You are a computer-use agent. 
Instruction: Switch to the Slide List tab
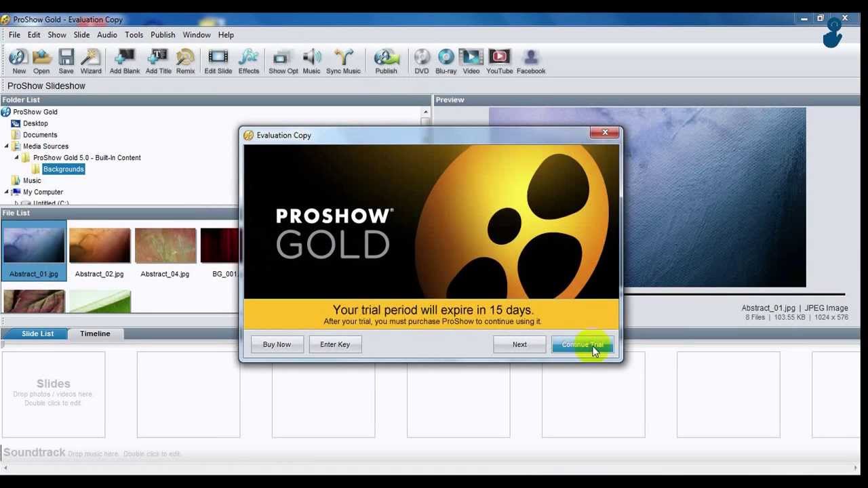[37, 333]
